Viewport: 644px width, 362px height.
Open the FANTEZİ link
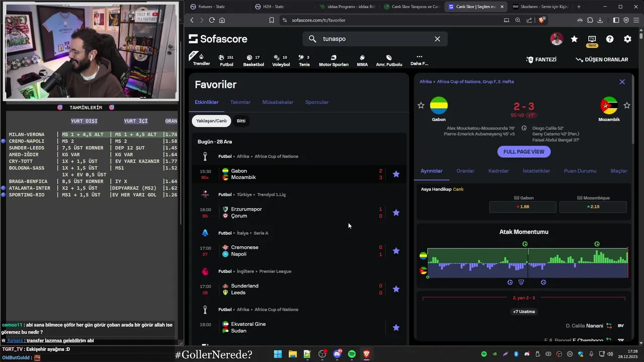(541, 59)
